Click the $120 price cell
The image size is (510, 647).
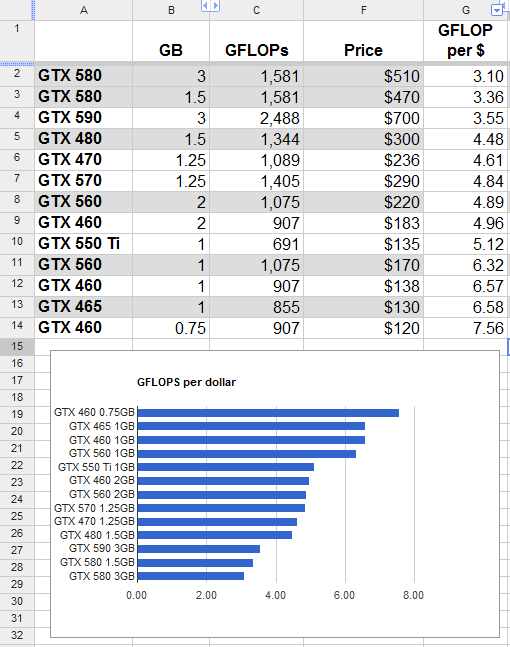tap(364, 328)
